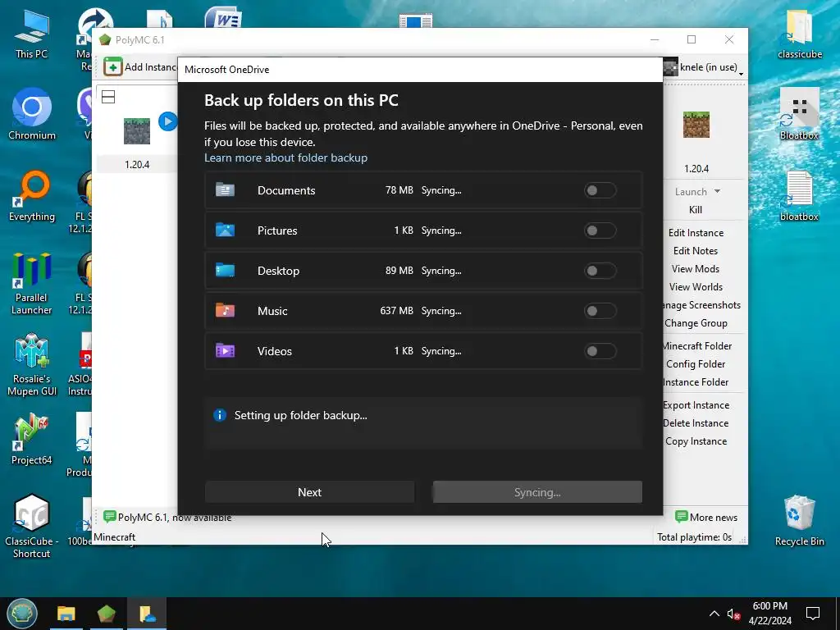
Task: Click Kill in PolyMC sidebar
Action: pyautogui.click(x=696, y=210)
